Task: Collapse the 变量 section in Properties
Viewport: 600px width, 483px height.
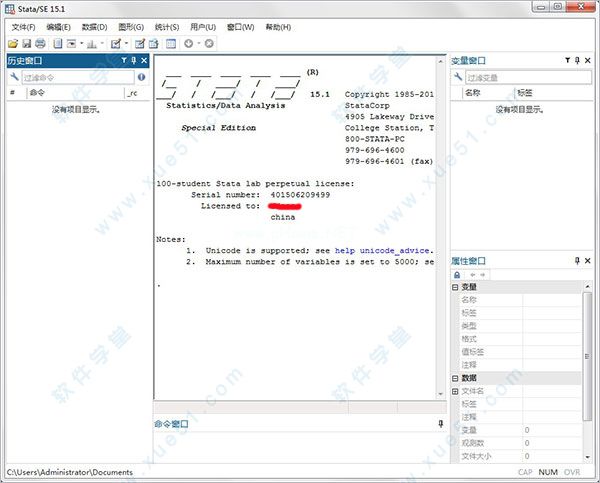Action: coord(455,287)
